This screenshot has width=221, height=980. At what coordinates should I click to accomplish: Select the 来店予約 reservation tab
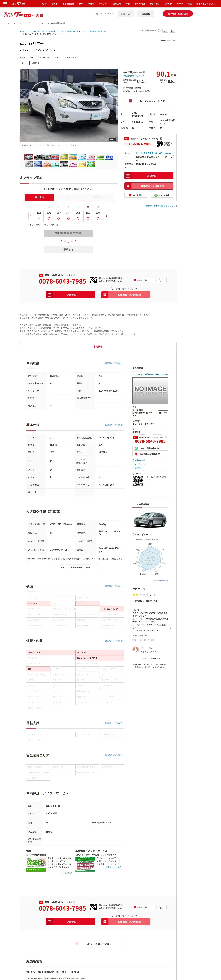tap(39, 197)
